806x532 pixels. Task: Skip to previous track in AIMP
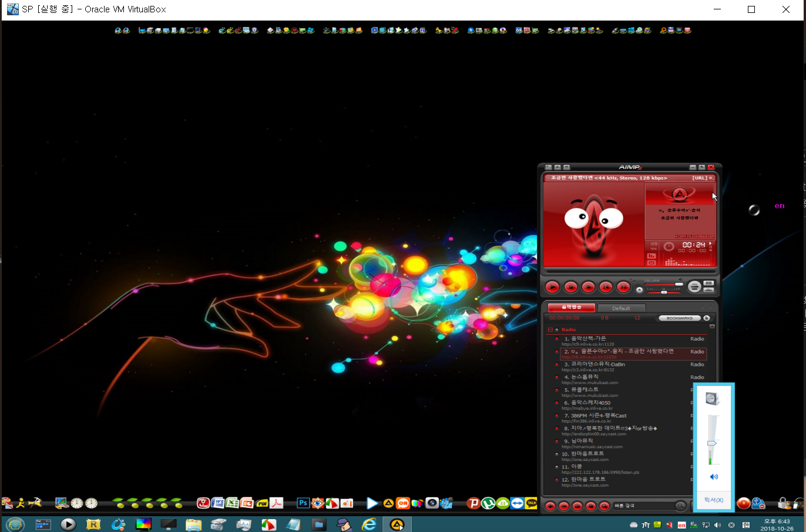coord(606,287)
